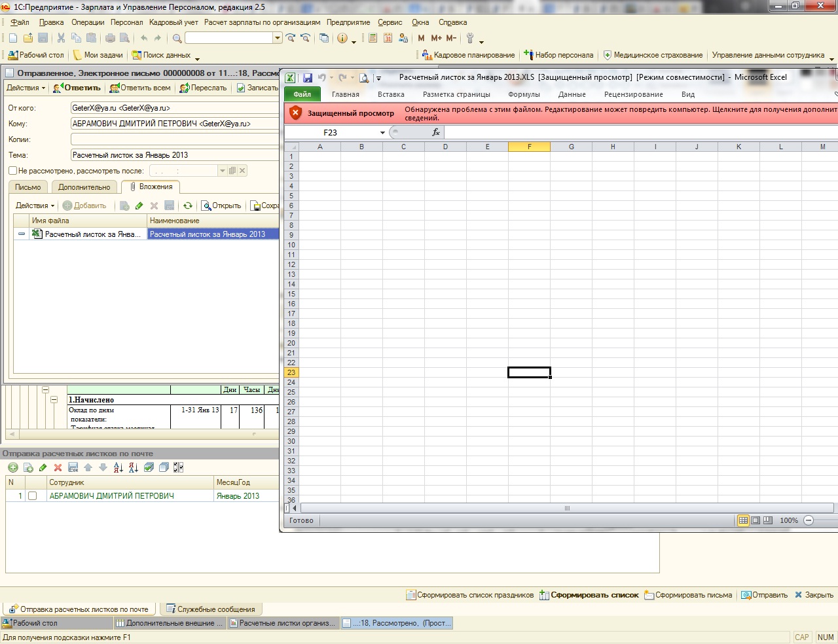Click Ответить всем button

click(x=141, y=88)
